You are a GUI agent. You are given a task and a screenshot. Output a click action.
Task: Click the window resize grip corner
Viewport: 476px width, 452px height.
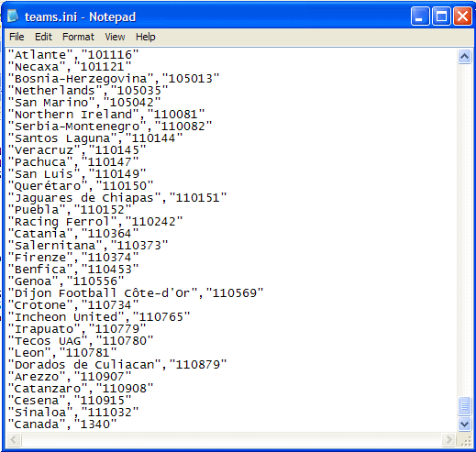pyautogui.click(x=466, y=440)
